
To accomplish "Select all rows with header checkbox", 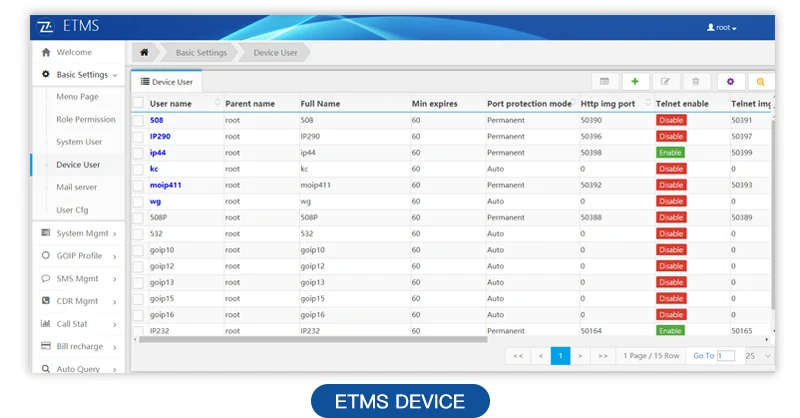I will 139,103.
